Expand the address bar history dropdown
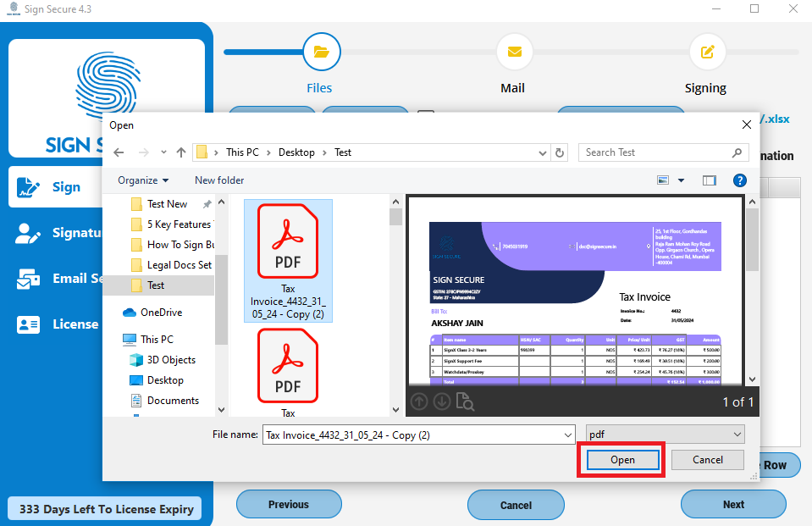The height and width of the screenshot is (526, 812). click(x=542, y=152)
